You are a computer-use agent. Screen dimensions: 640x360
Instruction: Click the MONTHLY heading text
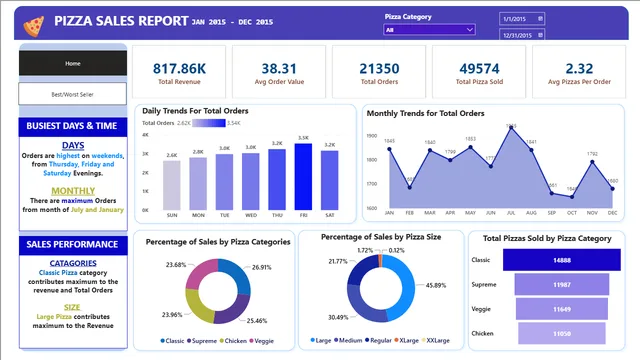73,191
